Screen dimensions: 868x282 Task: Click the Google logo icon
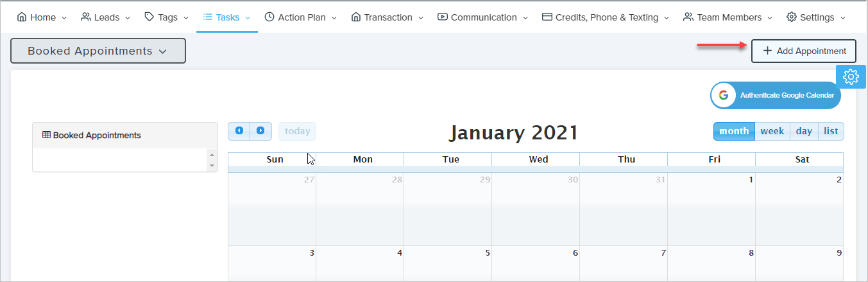click(x=724, y=95)
